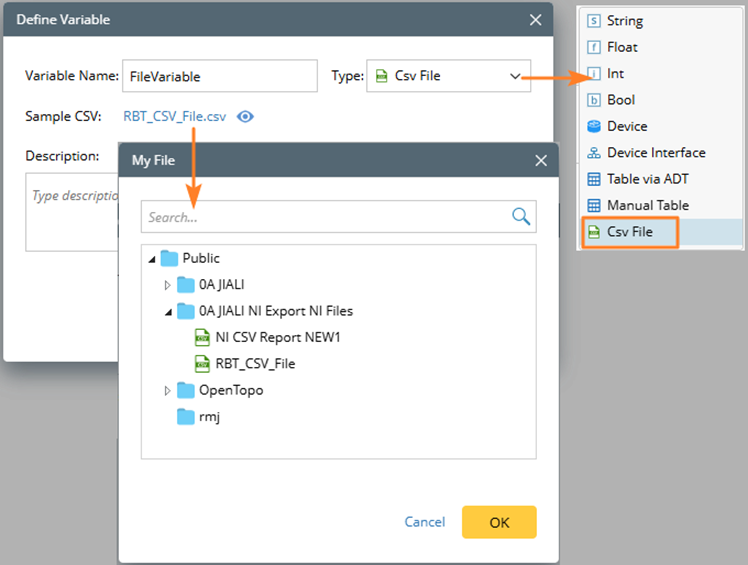Close the Define Variable dialog
The height and width of the screenshot is (565, 748).
pos(535,19)
